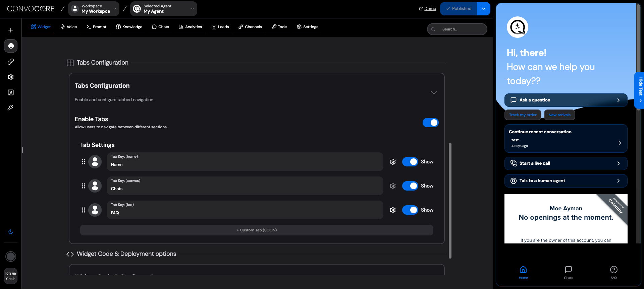Click the Track my order chip
The image size is (644, 289).
[523, 115]
